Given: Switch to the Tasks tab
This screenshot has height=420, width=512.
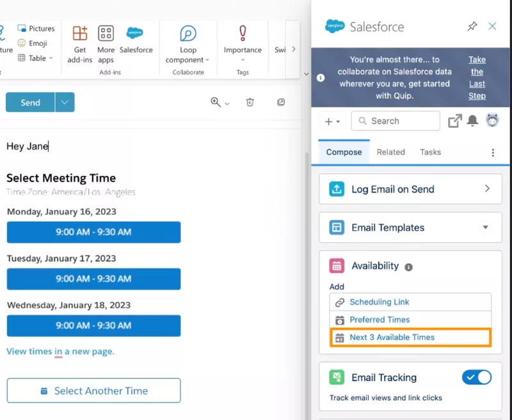Looking at the screenshot, I should tap(430, 152).
